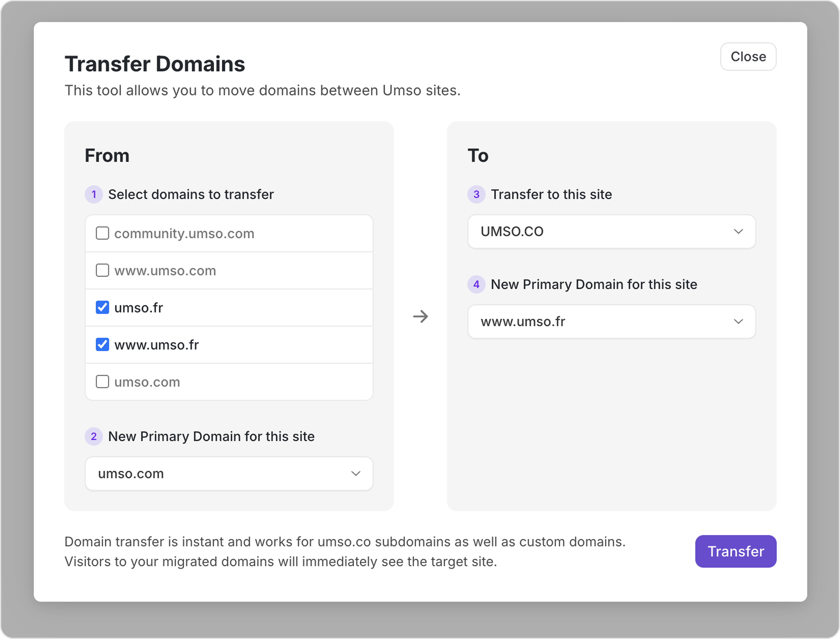Click the step 4 number badge
Screen dimensions: 840x639
pyautogui.click(x=476, y=284)
